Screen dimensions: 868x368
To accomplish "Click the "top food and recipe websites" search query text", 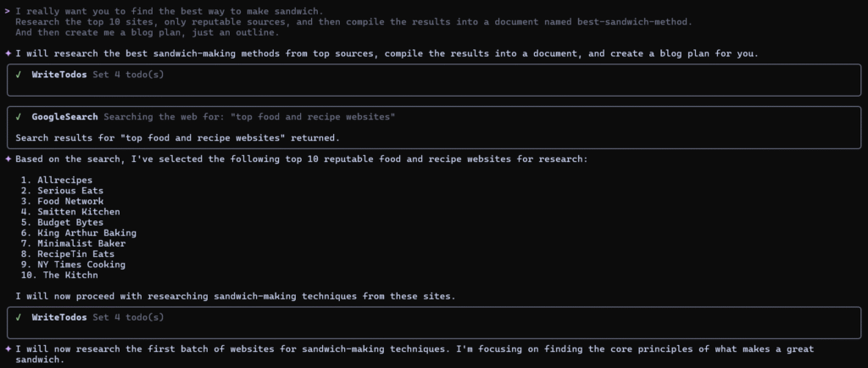I will (x=313, y=116).
